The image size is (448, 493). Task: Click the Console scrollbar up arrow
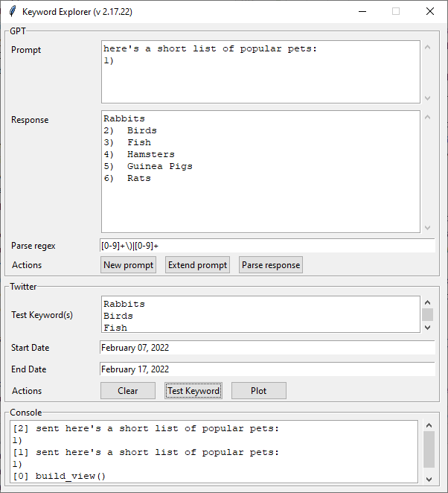tap(429, 426)
